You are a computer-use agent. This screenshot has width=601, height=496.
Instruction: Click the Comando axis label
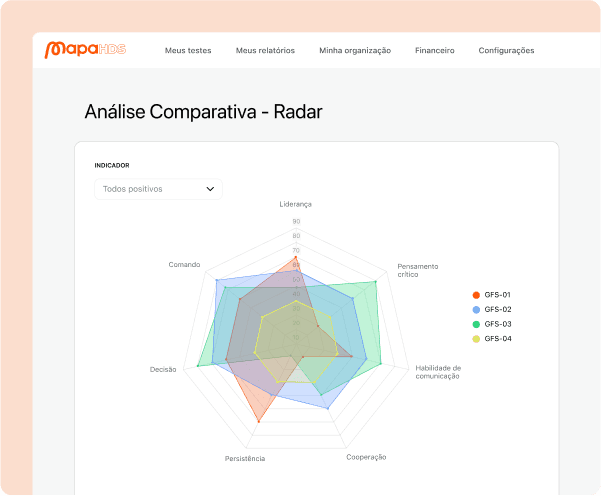[x=184, y=265]
